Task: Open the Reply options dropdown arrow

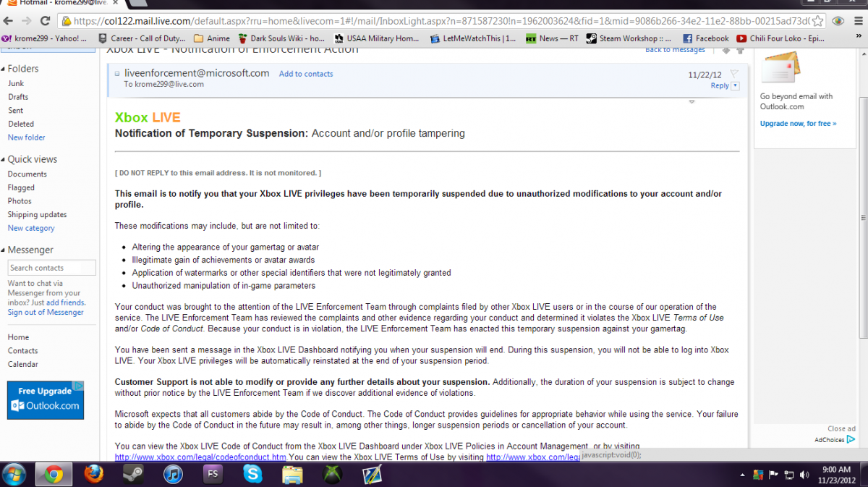Action: (x=736, y=86)
